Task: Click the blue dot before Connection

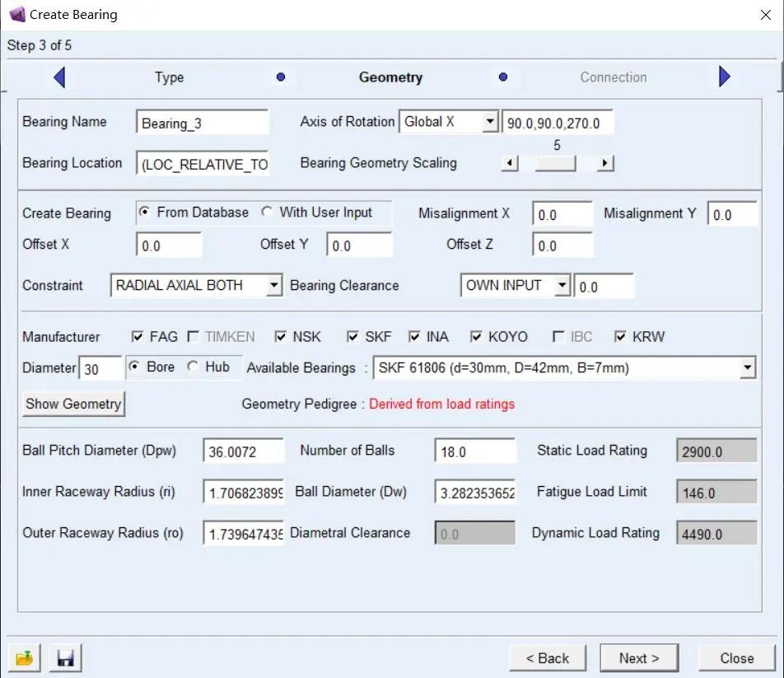Action: [x=503, y=77]
